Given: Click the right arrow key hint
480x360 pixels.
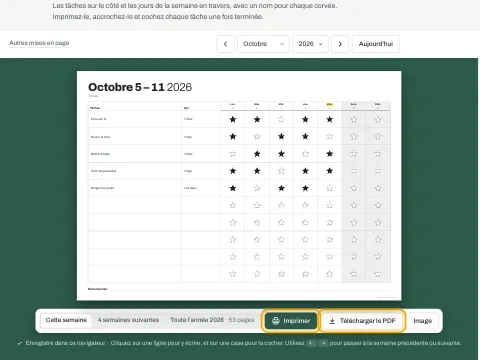Looking at the screenshot, I should coord(323,343).
